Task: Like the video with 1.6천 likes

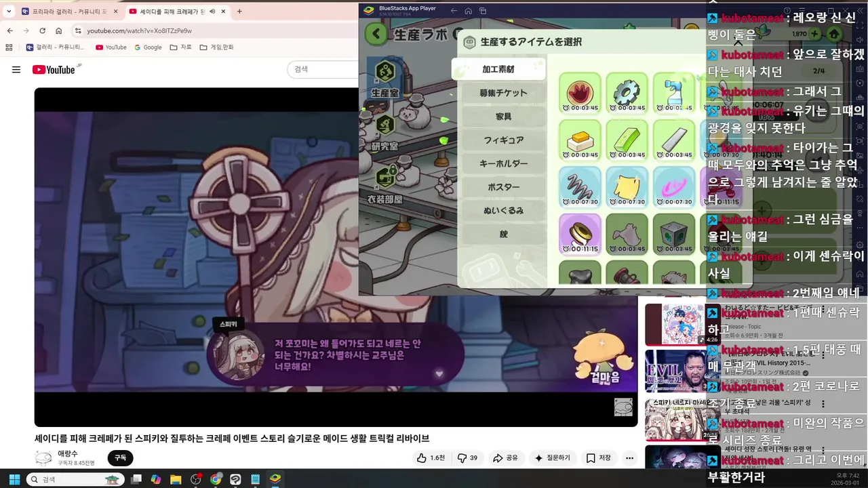Action: (x=431, y=458)
